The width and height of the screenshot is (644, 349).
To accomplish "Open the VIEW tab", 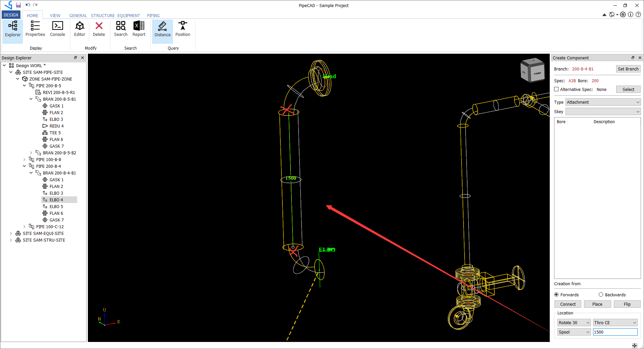I will [x=55, y=15].
